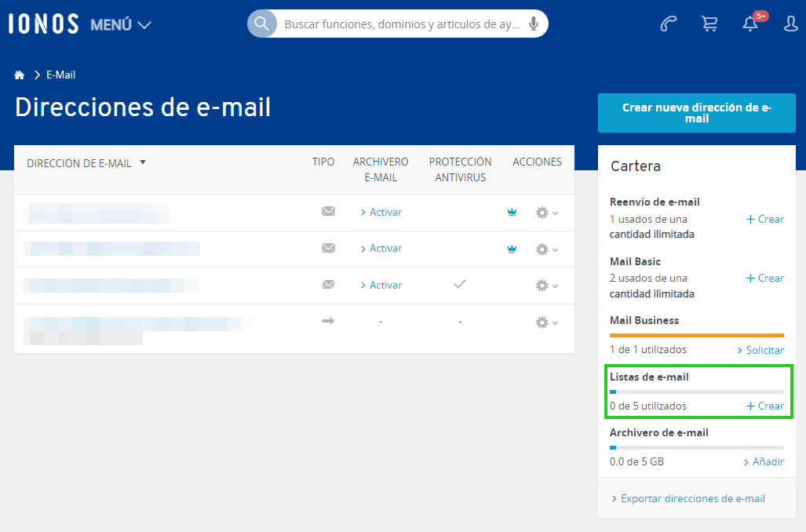Click Activar link in second row

(x=381, y=248)
